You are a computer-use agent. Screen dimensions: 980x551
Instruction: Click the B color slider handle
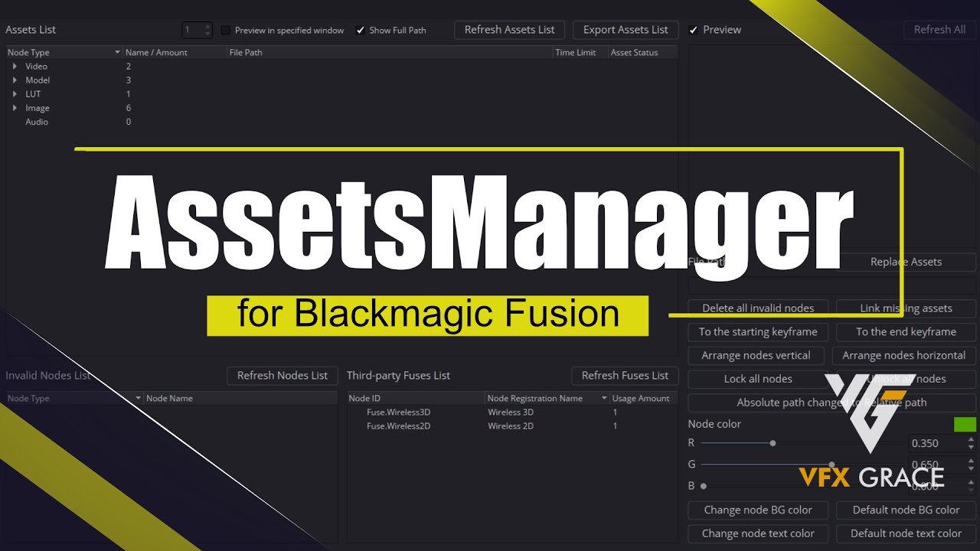[x=703, y=486]
